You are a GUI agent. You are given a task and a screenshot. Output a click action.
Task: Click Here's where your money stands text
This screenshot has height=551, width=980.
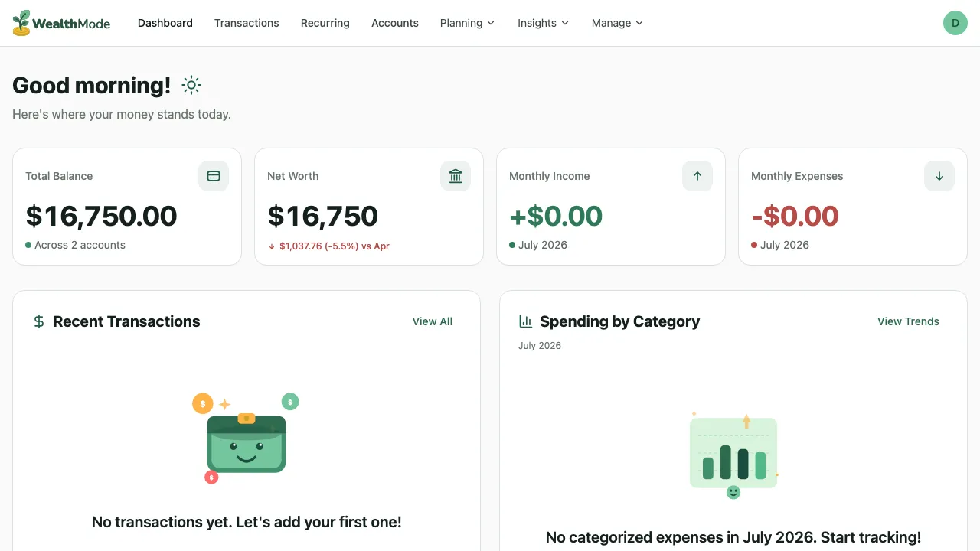pos(122,114)
